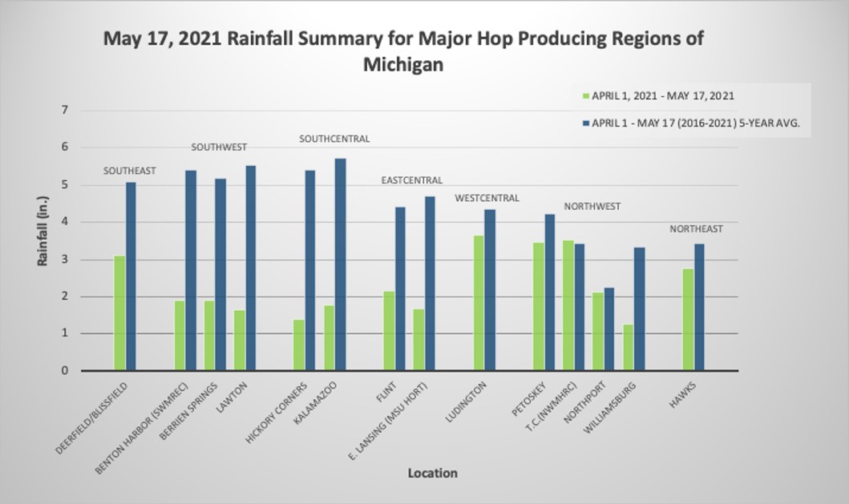The width and height of the screenshot is (849, 504).
Task: Click the green bar for T.C. (NWMHRC)
Action: click(568, 305)
